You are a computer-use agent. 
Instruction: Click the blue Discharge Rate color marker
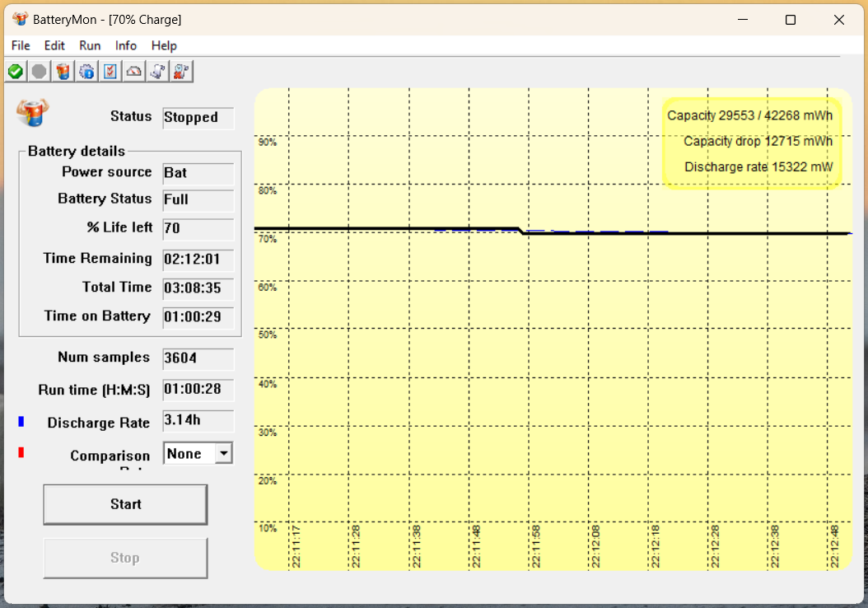tap(21, 422)
